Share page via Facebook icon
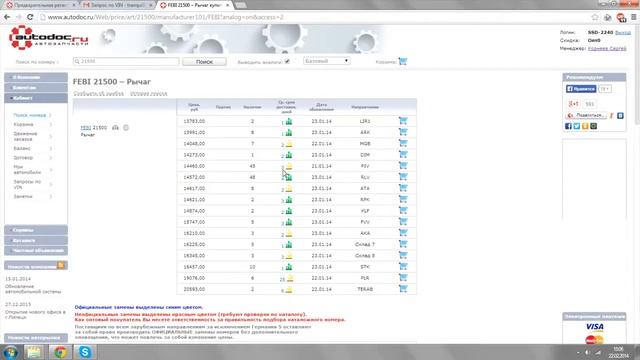The height and width of the screenshot is (360, 640). pyautogui.click(x=568, y=126)
